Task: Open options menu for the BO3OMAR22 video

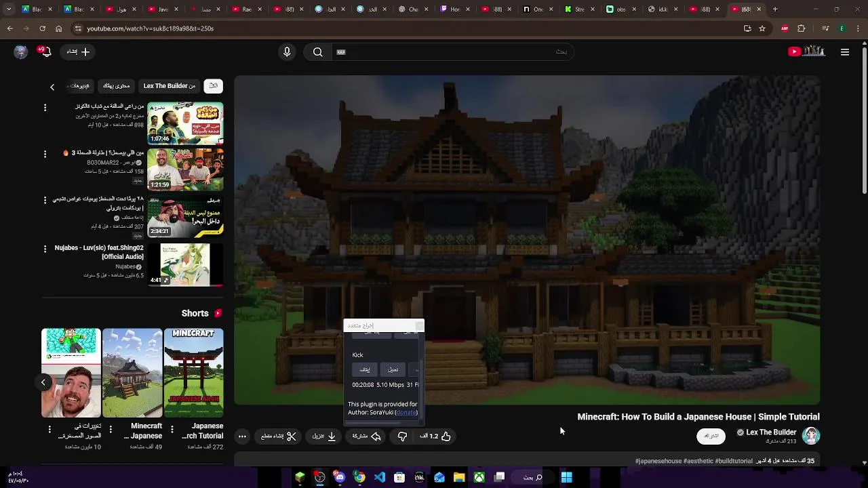Action: pyautogui.click(x=45, y=155)
